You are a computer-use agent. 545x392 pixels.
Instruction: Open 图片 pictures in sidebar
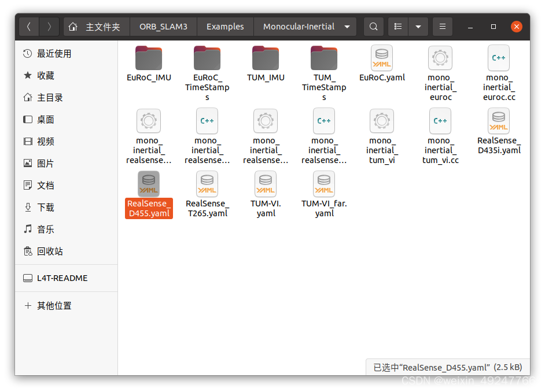(67, 164)
